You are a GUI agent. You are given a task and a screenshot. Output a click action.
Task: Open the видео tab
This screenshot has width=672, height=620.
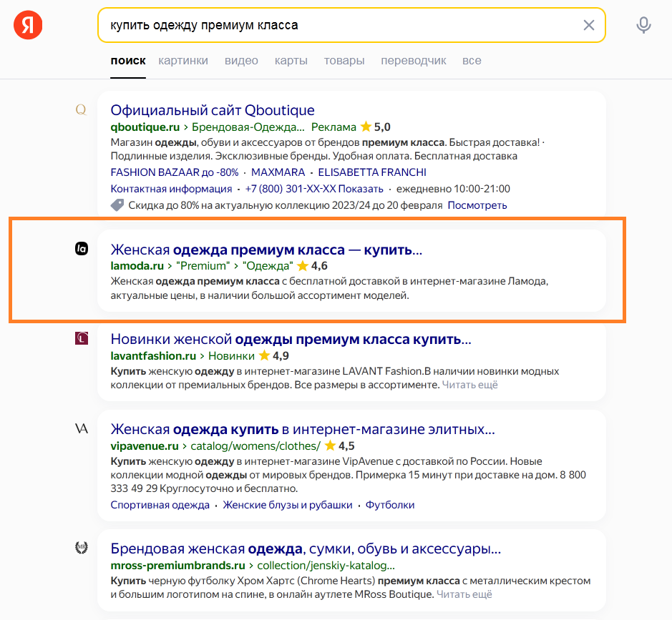pyautogui.click(x=241, y=61)
